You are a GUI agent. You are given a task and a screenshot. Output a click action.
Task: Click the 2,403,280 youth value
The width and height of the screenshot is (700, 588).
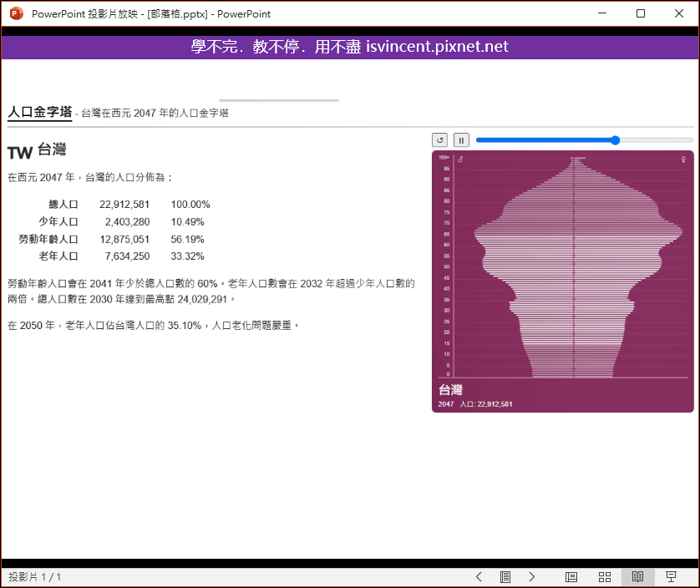[127, 222]
